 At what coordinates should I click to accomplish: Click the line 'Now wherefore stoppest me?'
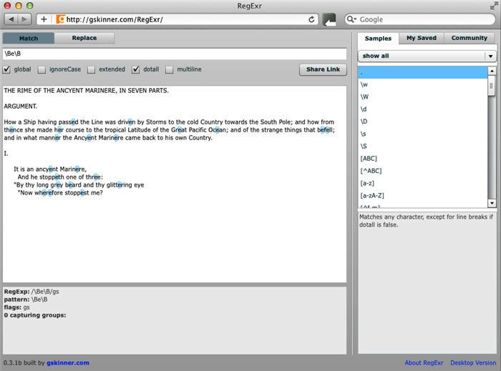pos(60,193)
